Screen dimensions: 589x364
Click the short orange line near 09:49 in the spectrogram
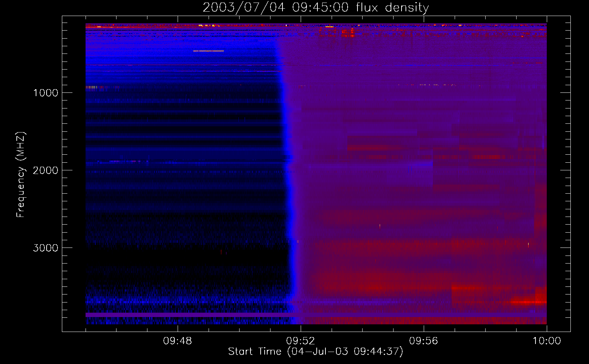click(209, 51)
